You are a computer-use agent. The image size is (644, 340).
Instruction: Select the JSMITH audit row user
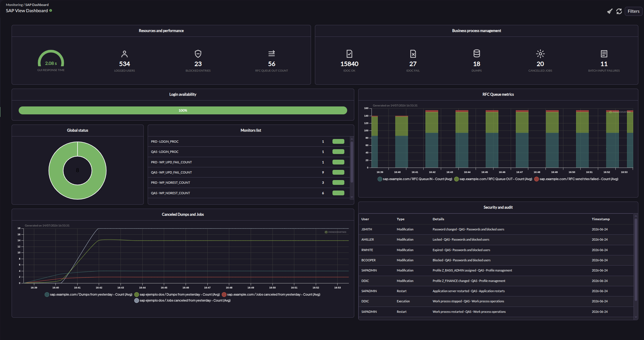point(367,229)
